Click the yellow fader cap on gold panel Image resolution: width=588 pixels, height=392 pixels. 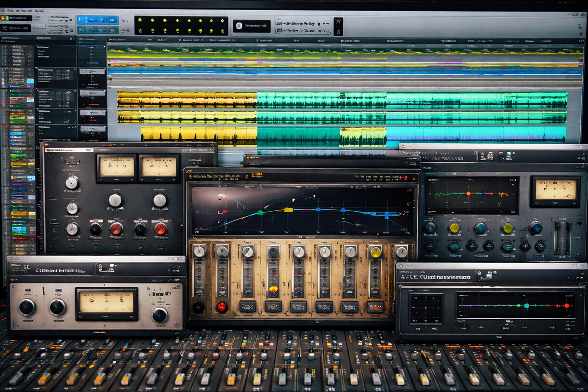273,289
